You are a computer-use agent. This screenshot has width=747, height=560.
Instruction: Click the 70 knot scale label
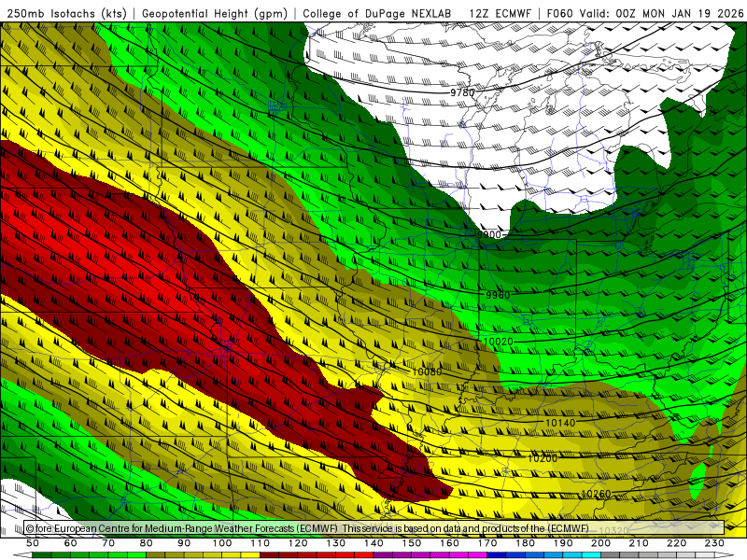[x=108, y=543]
